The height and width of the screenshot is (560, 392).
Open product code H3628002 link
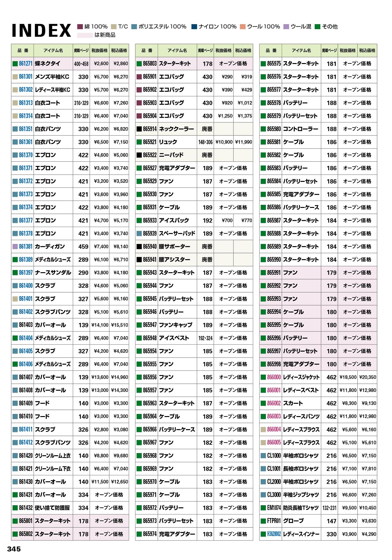point(274,534)
